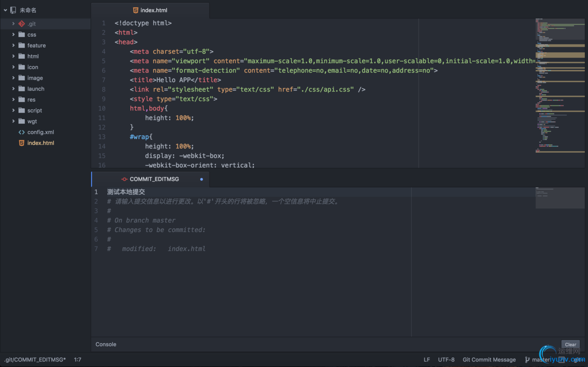Image resolution: width=588 pixels, height=367 pixels.
Task: Click the HTML5 icon beside index.html in tree
Action: coord(21,143)
